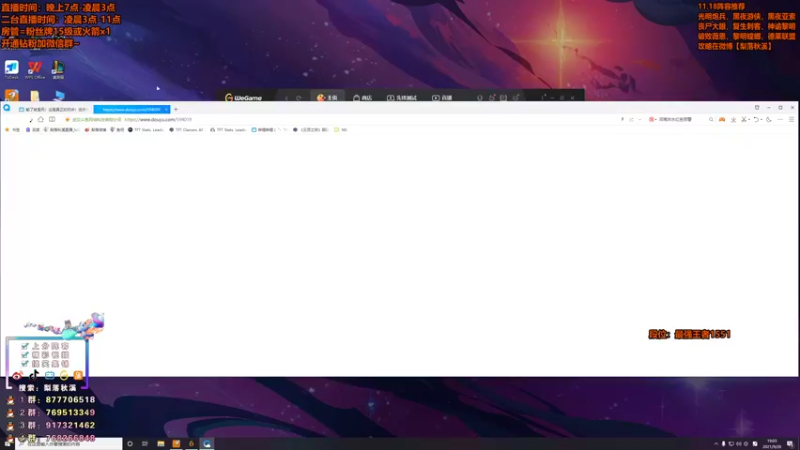Image resolution: width=800 pixels, height=450 pixels.
Task: Click the browser logo at the window's top-left
Action: tap(7, 108)
